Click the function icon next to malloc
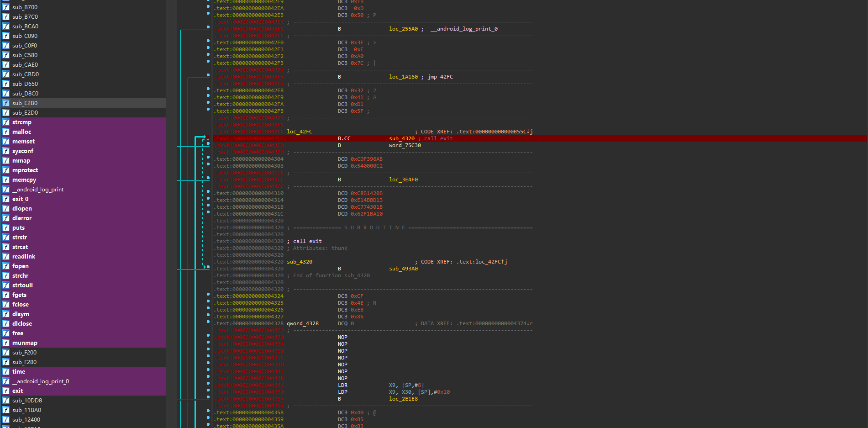This screenshot has width=868, height=428. pos(5,132)
